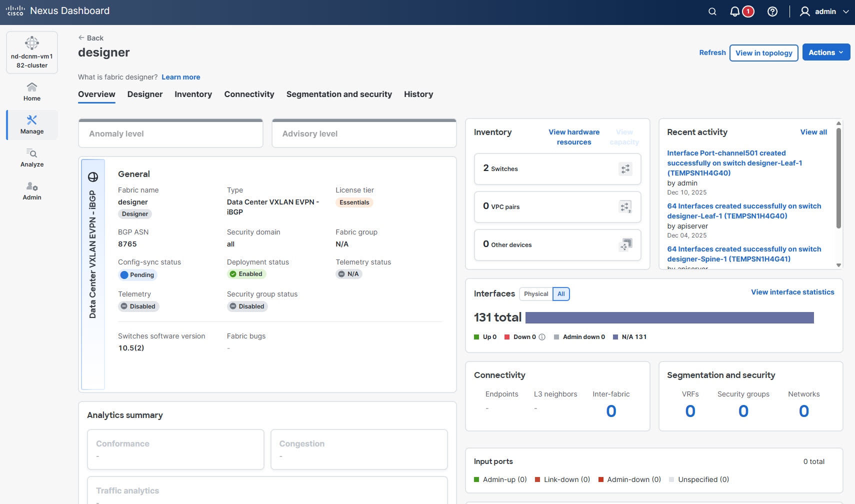Select the Overview tab
Screen dimensions: 855x504
pos(96,94)
